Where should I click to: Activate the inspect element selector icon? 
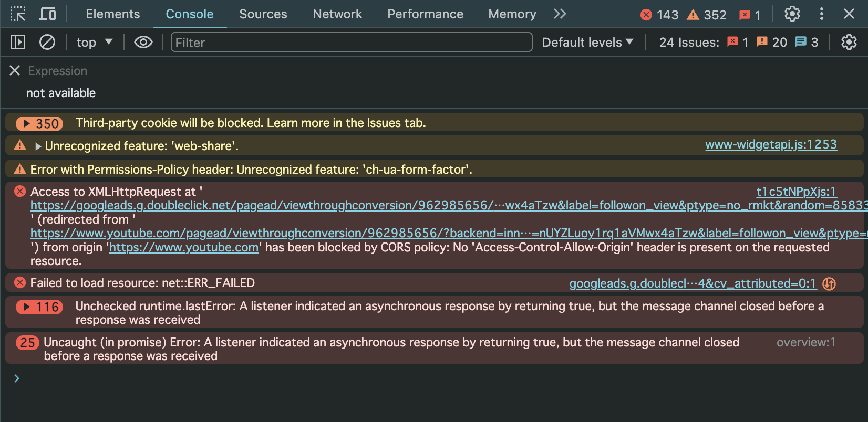[18, 14]
